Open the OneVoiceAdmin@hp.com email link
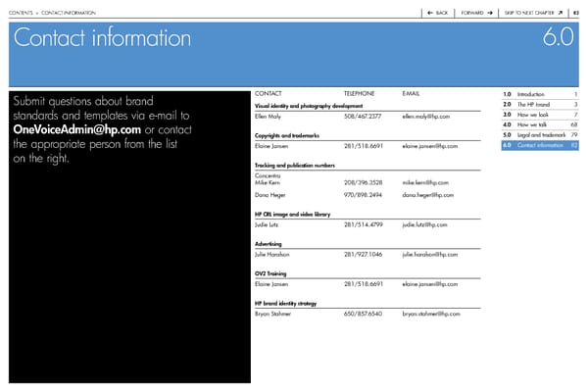The width and height of the screenshot is (588, 392). 76,133
